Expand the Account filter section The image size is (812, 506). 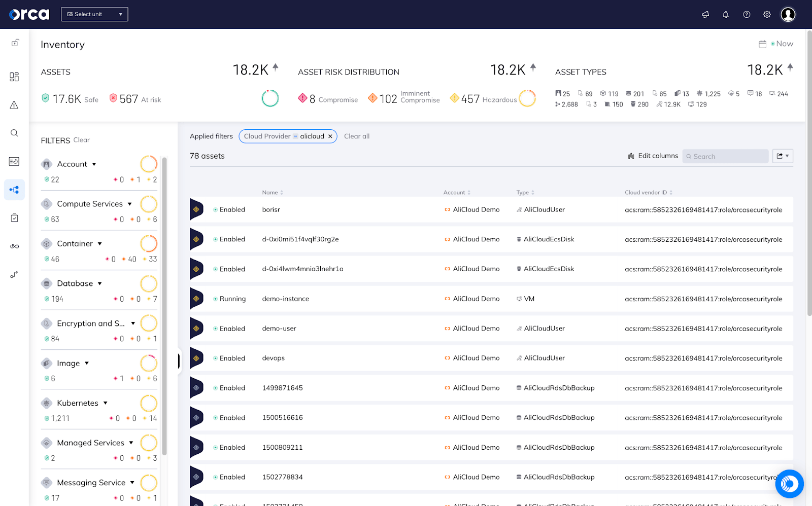[x=94, y=164]
